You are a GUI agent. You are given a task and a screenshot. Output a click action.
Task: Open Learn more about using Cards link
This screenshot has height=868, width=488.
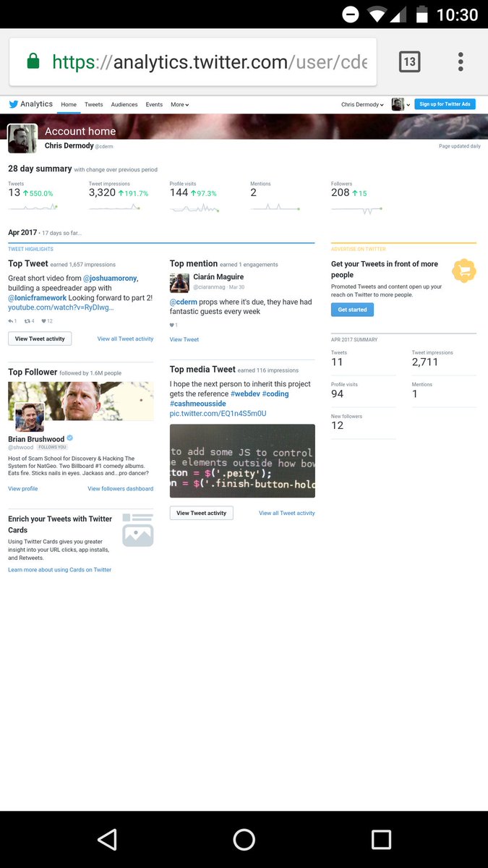pos(60,570)
